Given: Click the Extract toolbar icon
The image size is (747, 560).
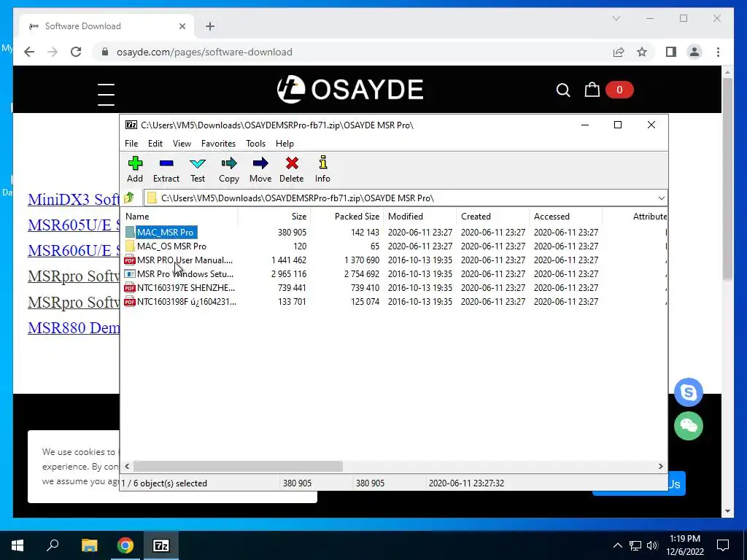Looking at the screenshot, I should [x=166, y=164].
